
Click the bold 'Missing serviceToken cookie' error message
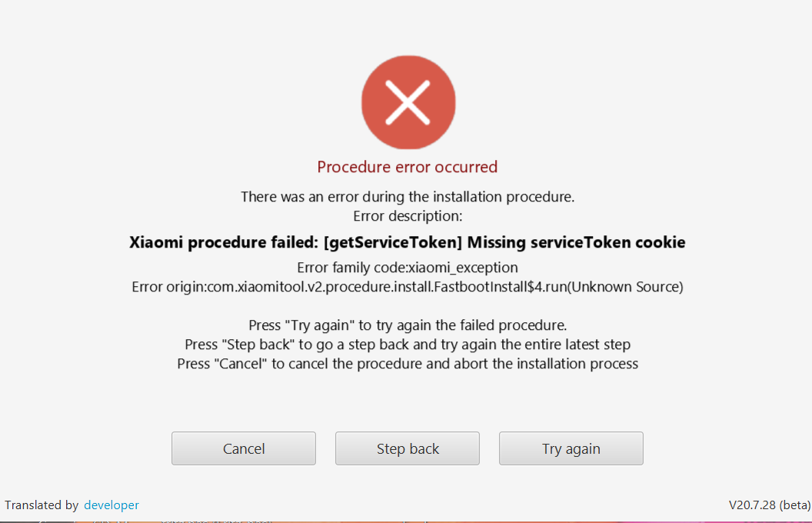tap(576, 242)
